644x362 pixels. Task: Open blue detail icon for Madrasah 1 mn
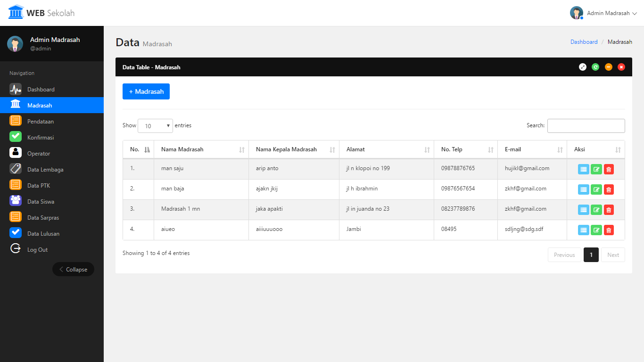583,210
